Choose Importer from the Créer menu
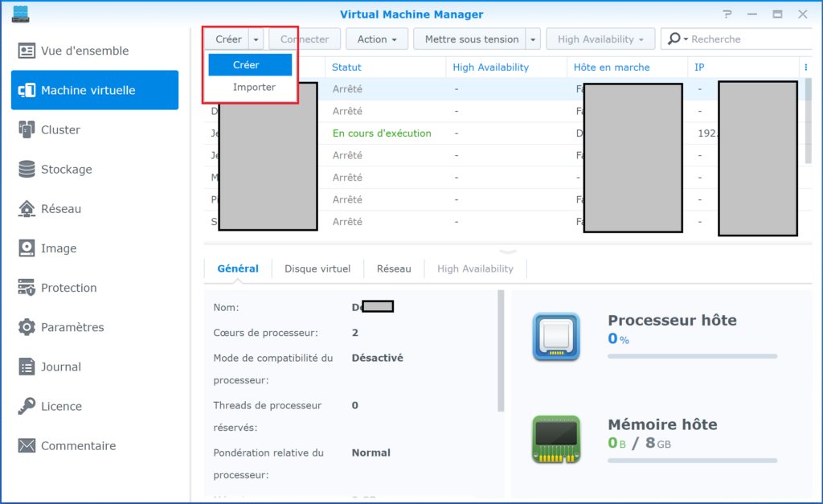The width and height of the screenshot is (823, 504). click(x=254, y=87)
